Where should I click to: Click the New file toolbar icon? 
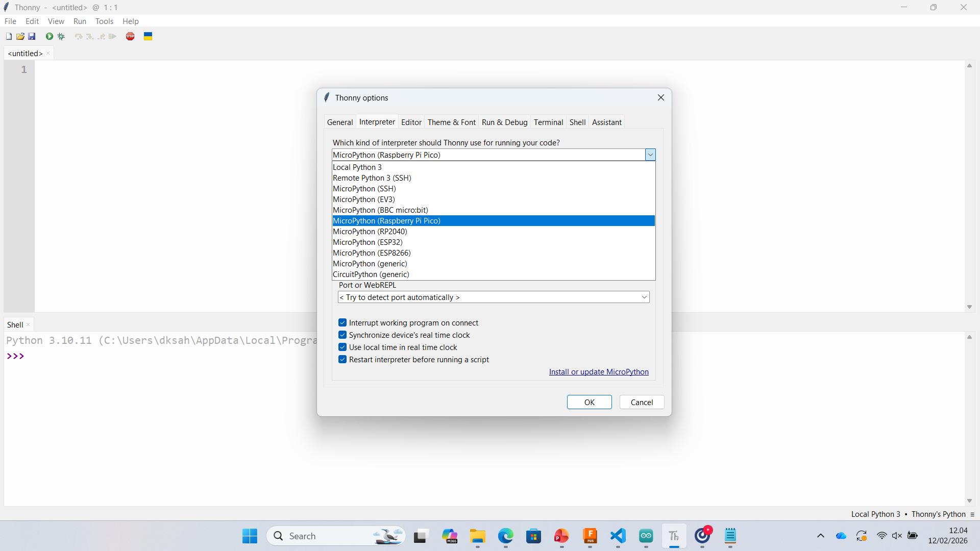(9, 36)
